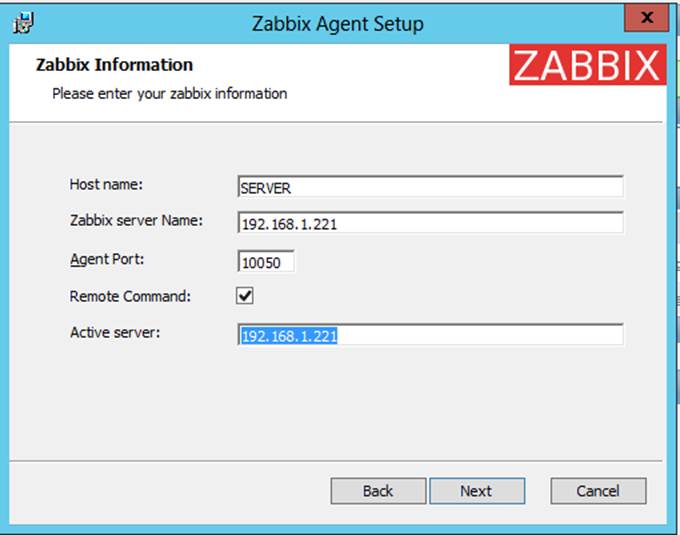The image size is (680, 535).
Task: Click the red ZABBIX logo
Action: (x=588, y=65)
